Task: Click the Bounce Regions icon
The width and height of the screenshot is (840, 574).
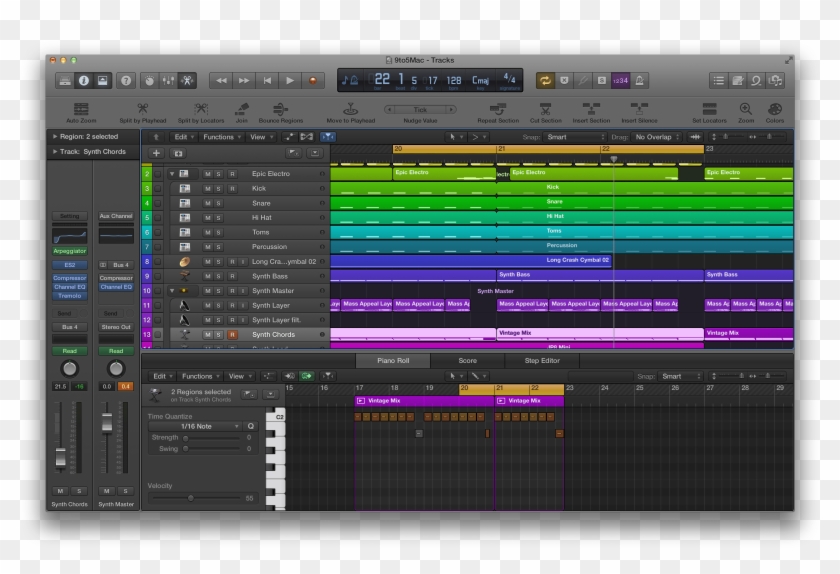Action: click(280, 109)
